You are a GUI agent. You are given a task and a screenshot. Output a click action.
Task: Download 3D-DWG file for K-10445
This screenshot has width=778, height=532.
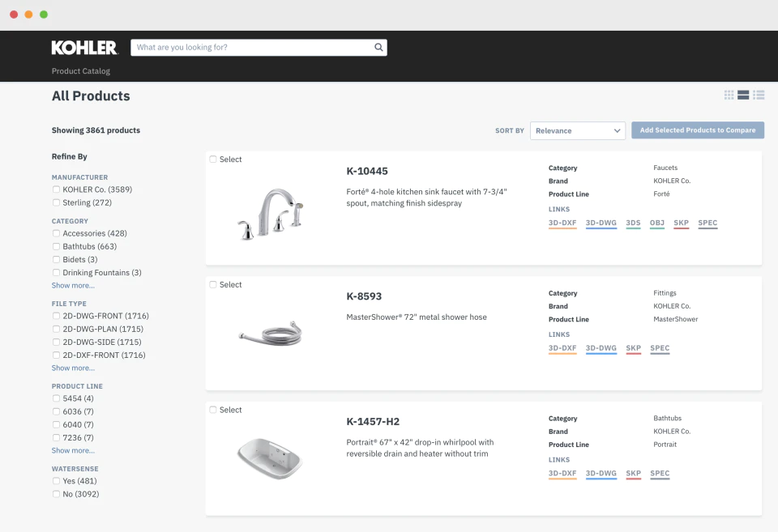point(601,223)
